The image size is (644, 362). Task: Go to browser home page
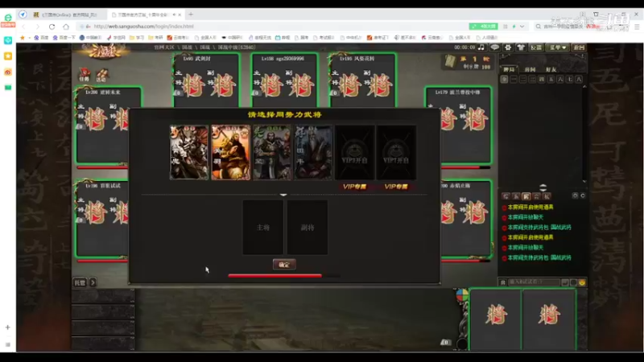[x=66, y=27]
